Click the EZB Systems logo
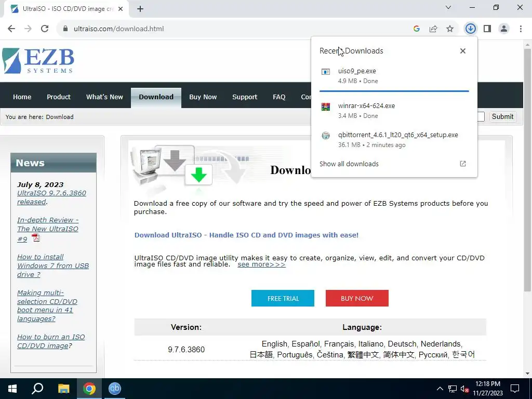The image size is (532, 399). 38,61
